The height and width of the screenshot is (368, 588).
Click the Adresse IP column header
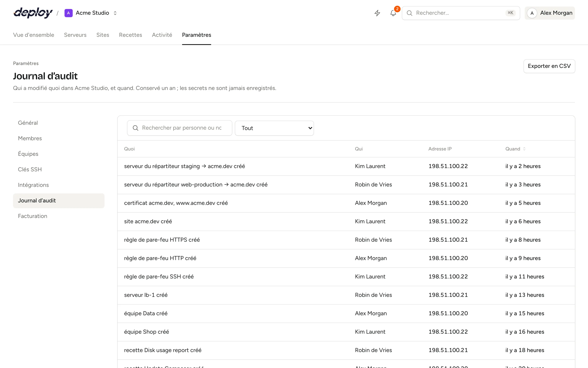440,149
